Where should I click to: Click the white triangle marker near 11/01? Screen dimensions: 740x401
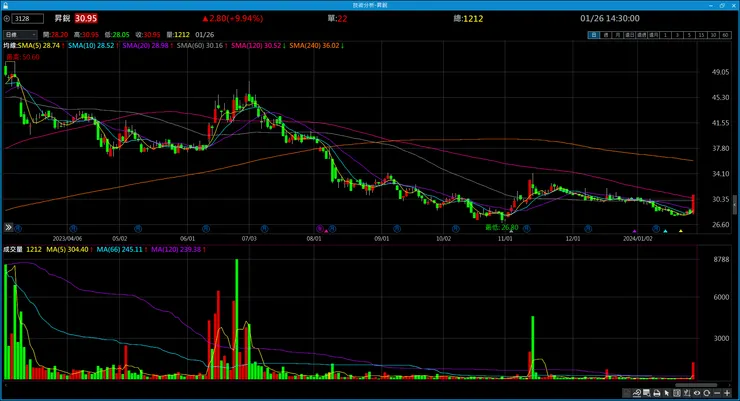tap(511, 231)
